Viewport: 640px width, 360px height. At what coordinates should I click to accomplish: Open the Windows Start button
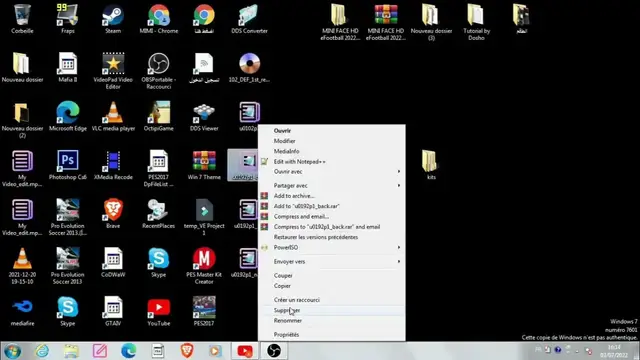point(13,351)
